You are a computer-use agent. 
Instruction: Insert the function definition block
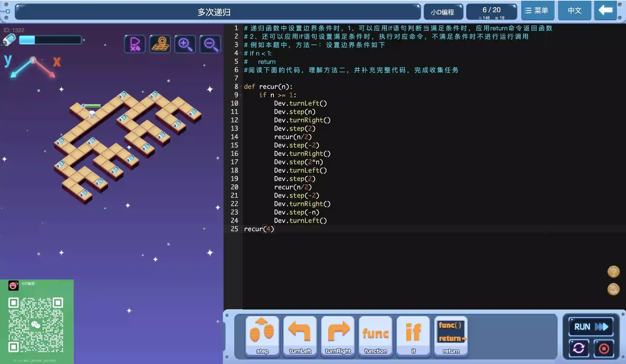click(x=375, y=336)
